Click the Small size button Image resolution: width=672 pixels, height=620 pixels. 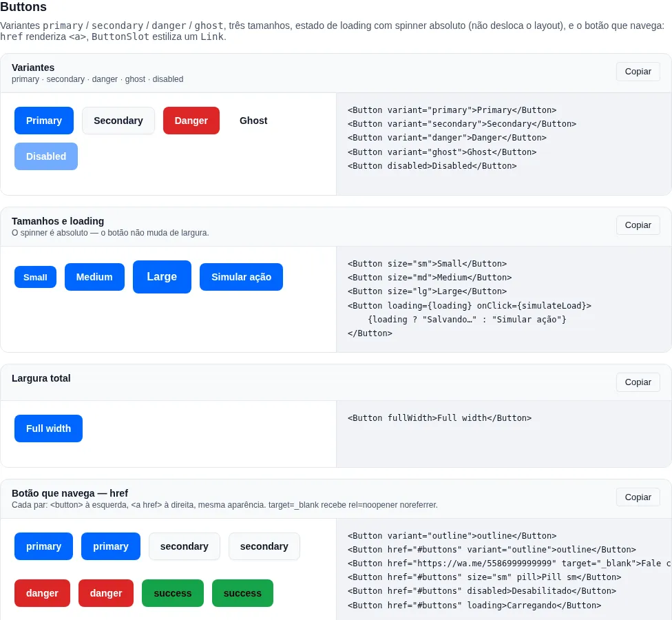pyautogui.click(x=35, y=277)
